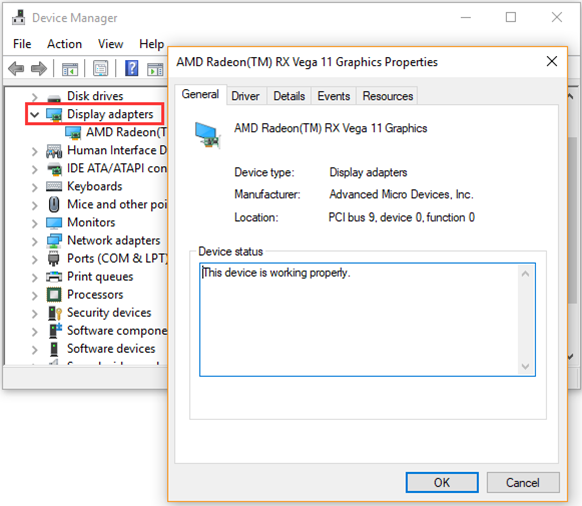Image resolution: width=582 pixels, height=506 pixels.
Task: Click the Processors category icon
Action: [x=54, y=295]
